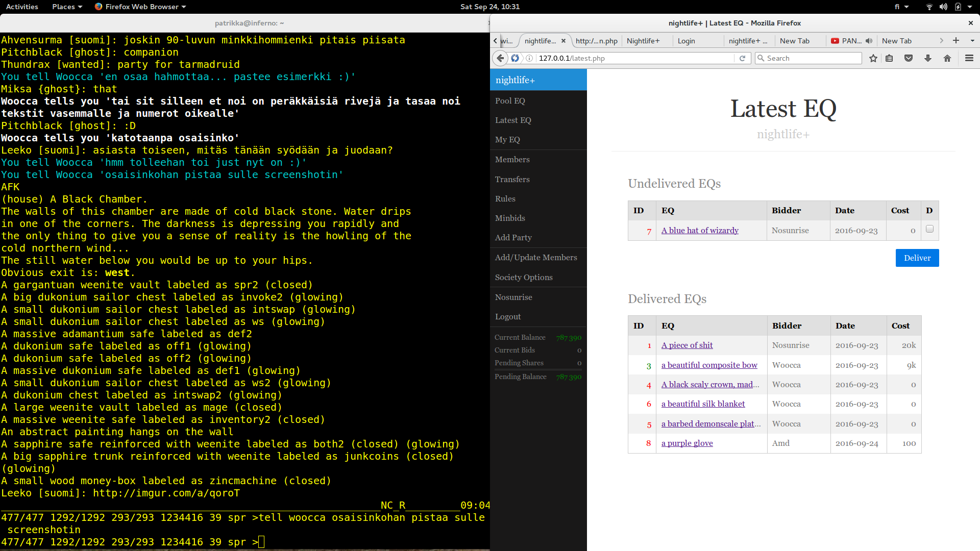Click the battery icon in top bar

point(958,7)
